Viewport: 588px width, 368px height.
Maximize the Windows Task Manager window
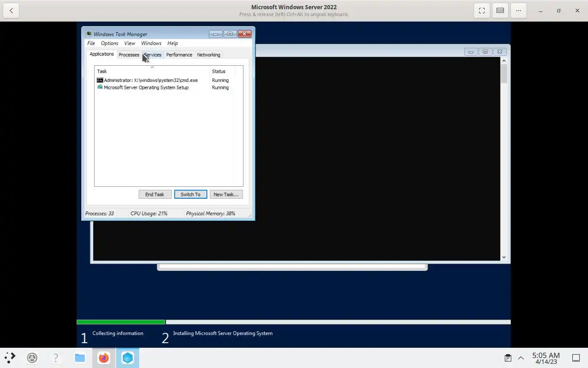[230, 34]
